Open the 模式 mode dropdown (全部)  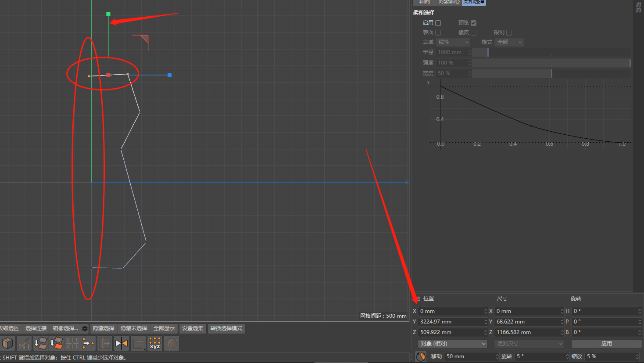(509, 42)
